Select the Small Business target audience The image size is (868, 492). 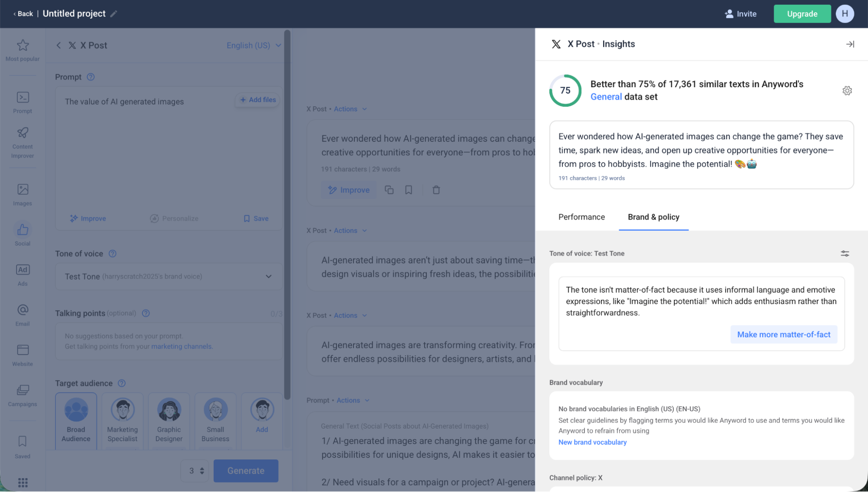(215, 420)
